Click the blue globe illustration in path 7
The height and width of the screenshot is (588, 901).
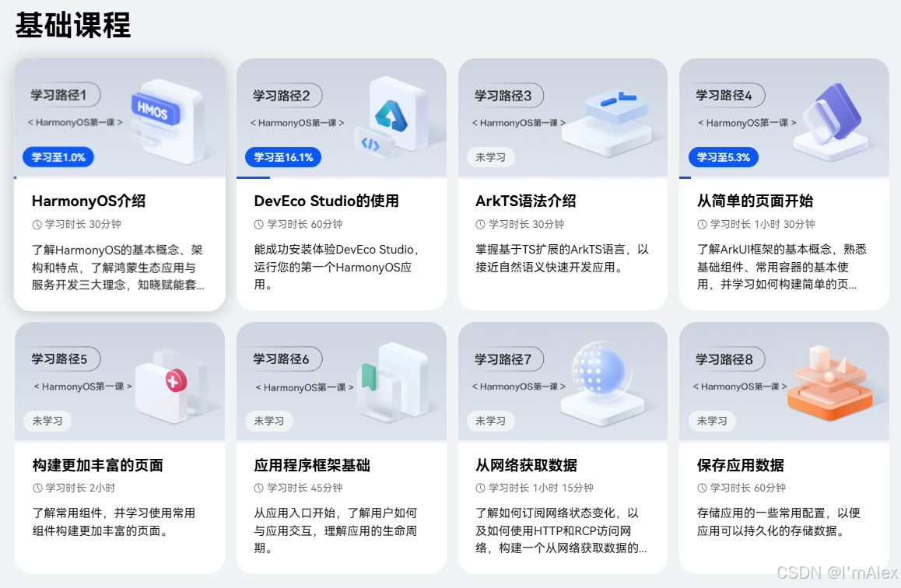[x=601, y=383]
